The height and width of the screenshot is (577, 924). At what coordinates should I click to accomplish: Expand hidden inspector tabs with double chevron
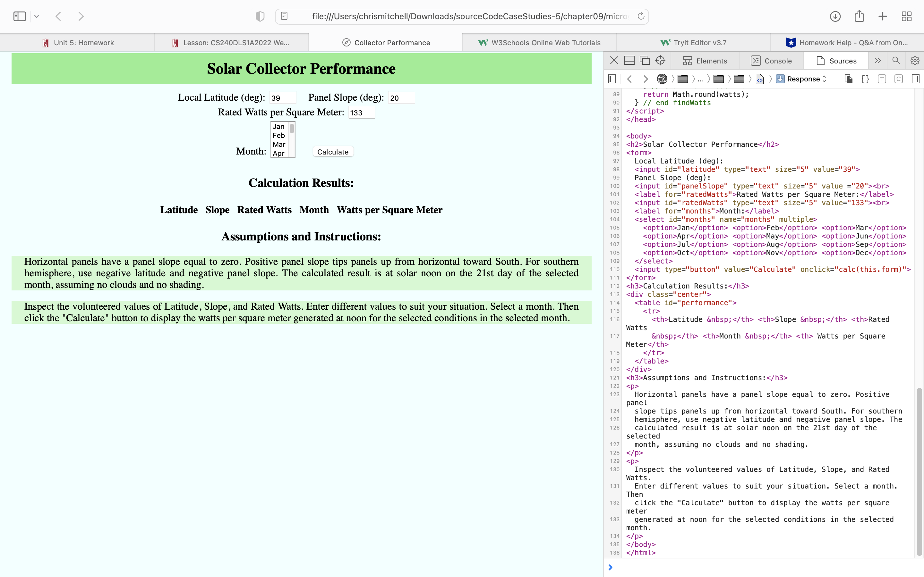[x=877, y=61]
